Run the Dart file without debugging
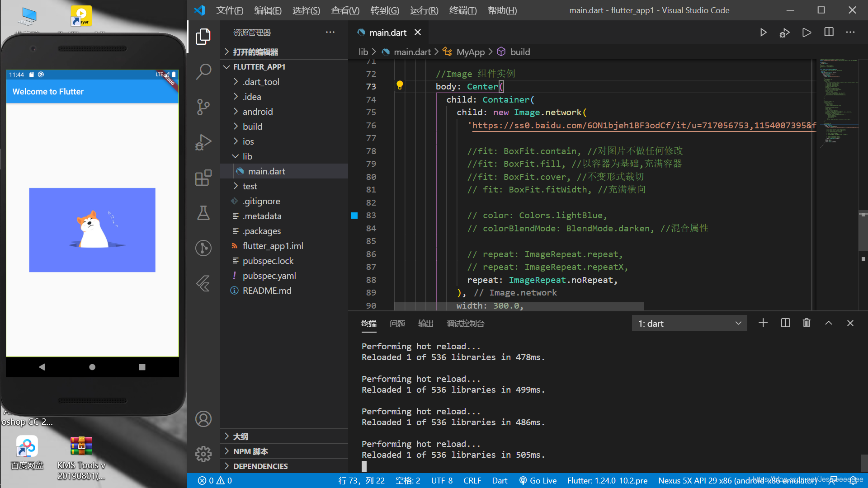 tap(763, 33)
